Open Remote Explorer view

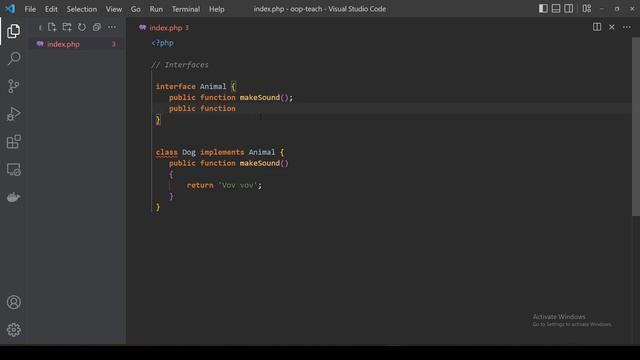pyautogui.click(x=13, y=169)
